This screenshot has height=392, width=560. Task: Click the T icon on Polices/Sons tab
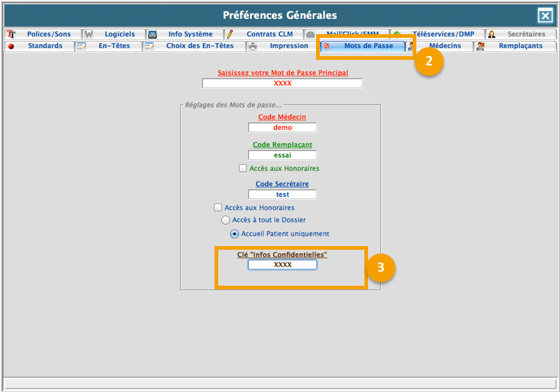(x=11, y=35)
